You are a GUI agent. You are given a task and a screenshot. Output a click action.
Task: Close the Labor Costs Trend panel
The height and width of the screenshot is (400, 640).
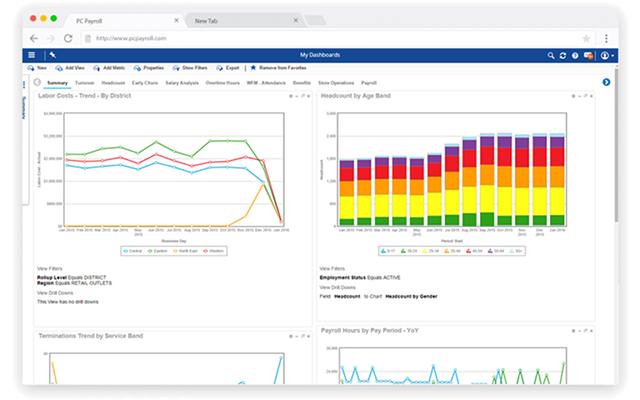coord(309,96)
